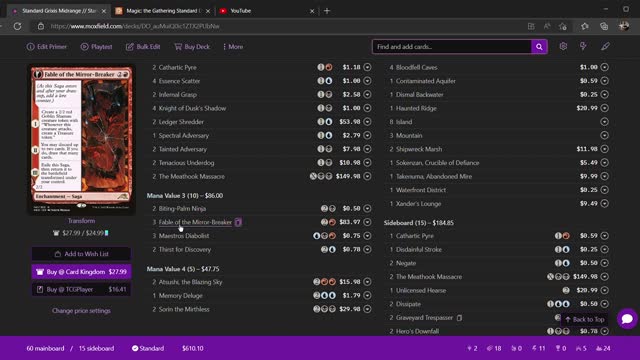
Task: Open the deck settings gear icon
Action: [563, 47]
